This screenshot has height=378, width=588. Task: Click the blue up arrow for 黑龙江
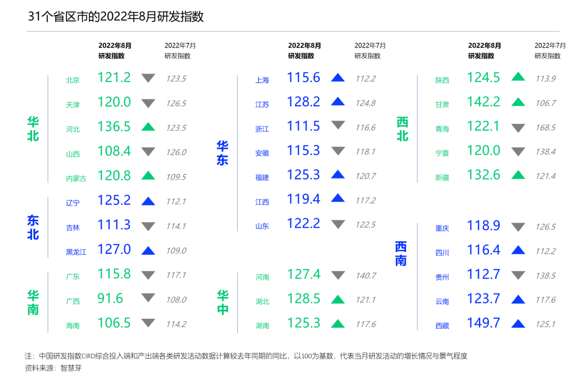click(x=148, y=250)
